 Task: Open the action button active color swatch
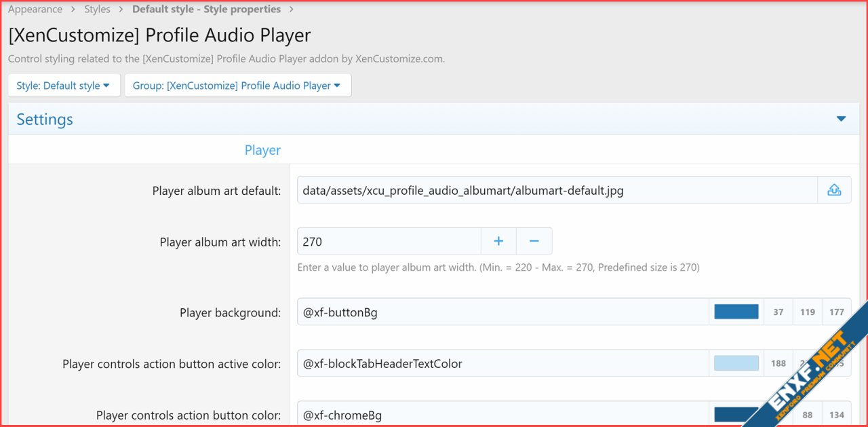click(x=736, y=363)
